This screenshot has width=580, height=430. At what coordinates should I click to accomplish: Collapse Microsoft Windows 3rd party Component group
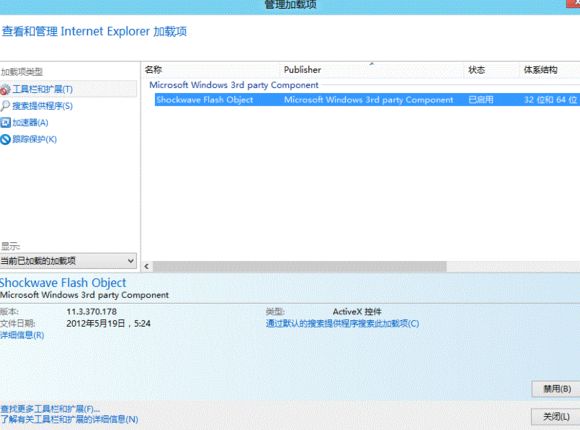coord(234,85)
